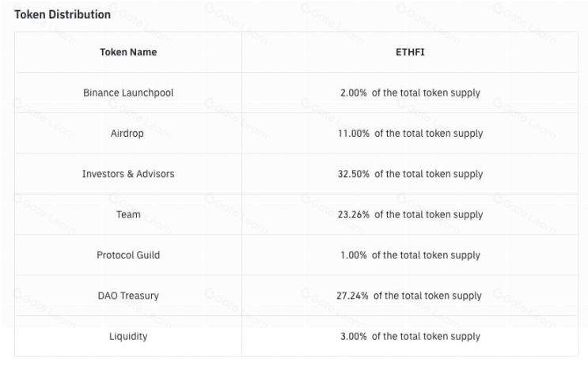588x366 pixels.
Task: Click the 32.50% percentage value
Action: click(x=354, y=174)
